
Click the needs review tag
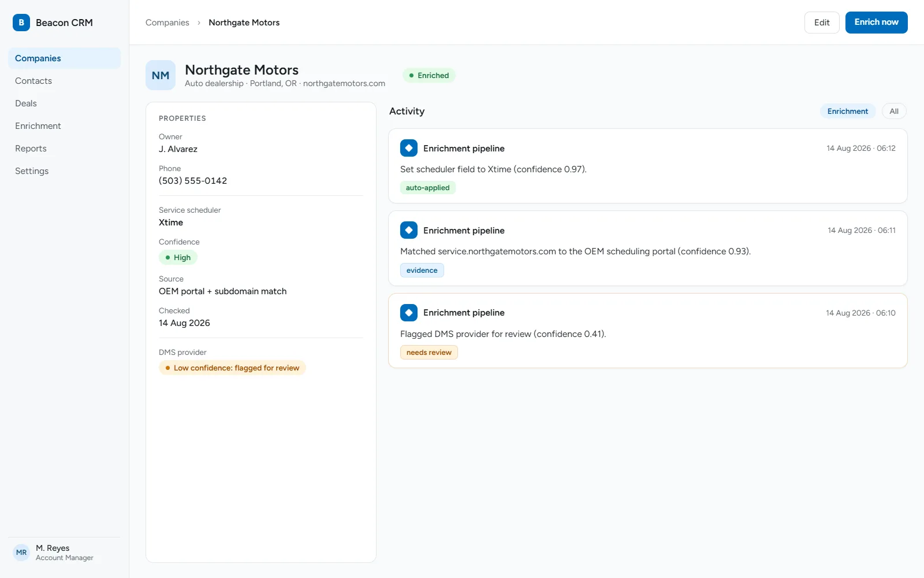[429, 353]
